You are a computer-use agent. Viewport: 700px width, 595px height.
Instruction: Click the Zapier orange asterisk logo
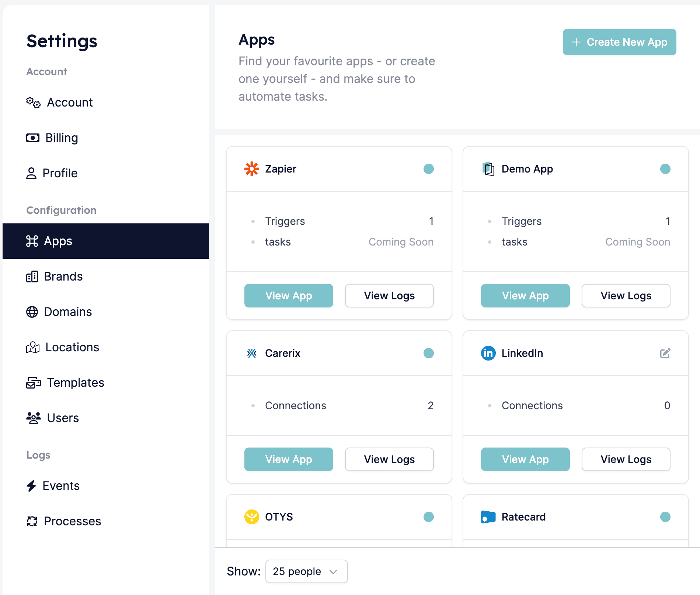click(x=252, y=169)
